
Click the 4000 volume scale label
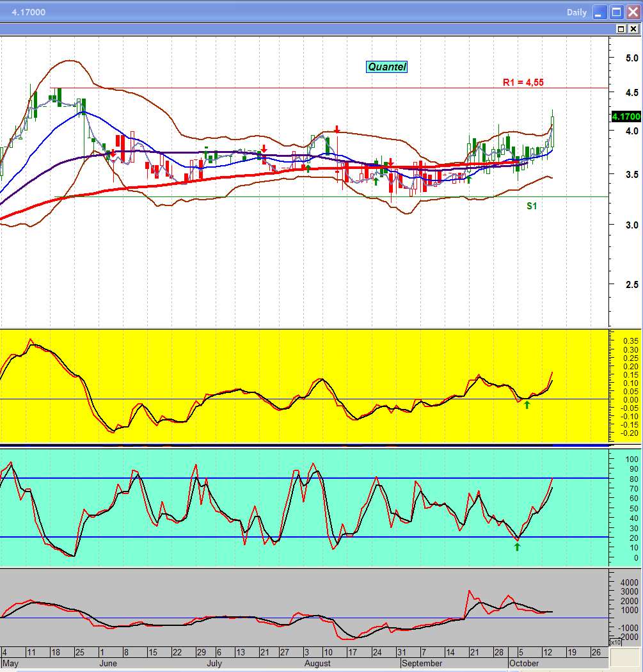(630, 582)
